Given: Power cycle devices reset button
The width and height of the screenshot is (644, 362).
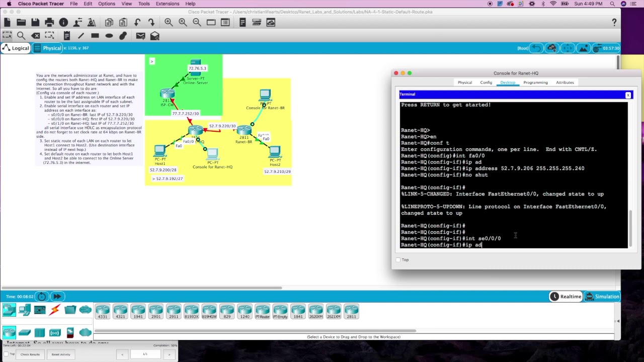Looking at the screenshot, I should pyautogui.click(x=42, y=297).
